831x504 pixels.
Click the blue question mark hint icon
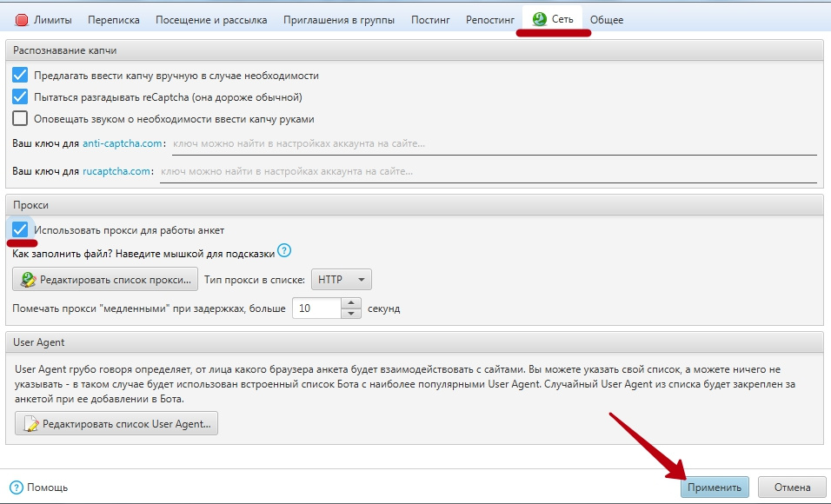pyautogui.click(x=284, y=252)
